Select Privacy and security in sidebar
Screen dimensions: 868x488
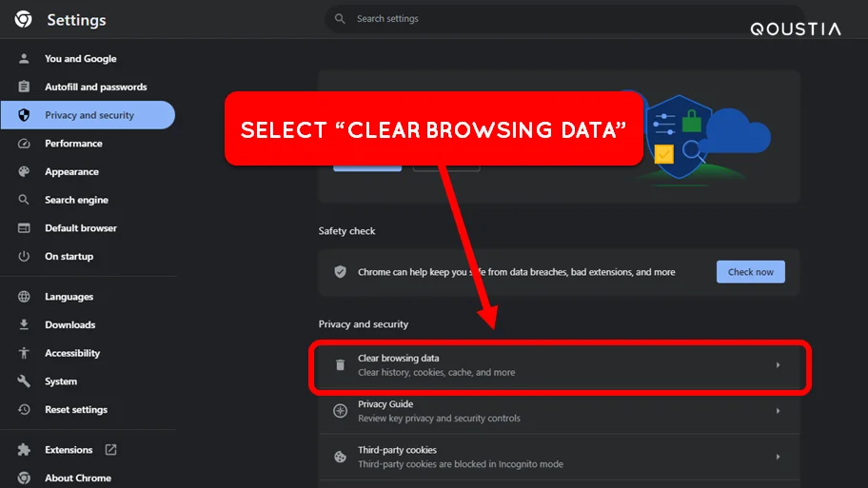point(88,115)
